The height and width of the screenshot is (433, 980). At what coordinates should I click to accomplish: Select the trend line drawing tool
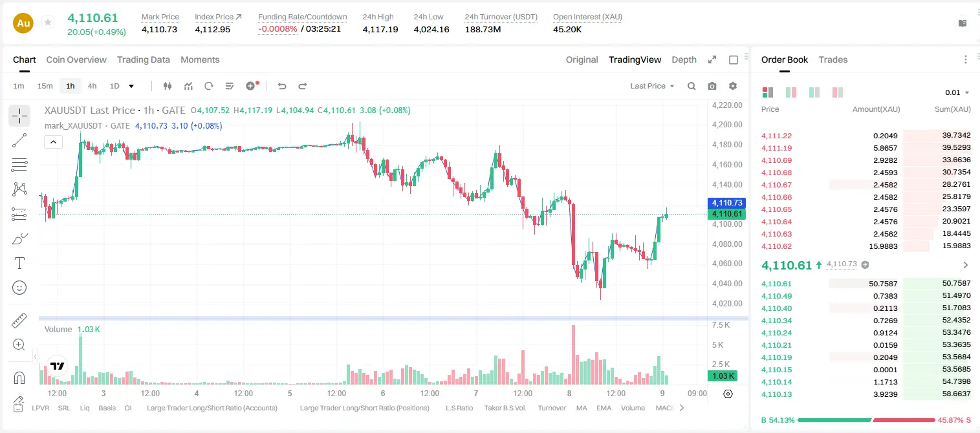point(19,140)
